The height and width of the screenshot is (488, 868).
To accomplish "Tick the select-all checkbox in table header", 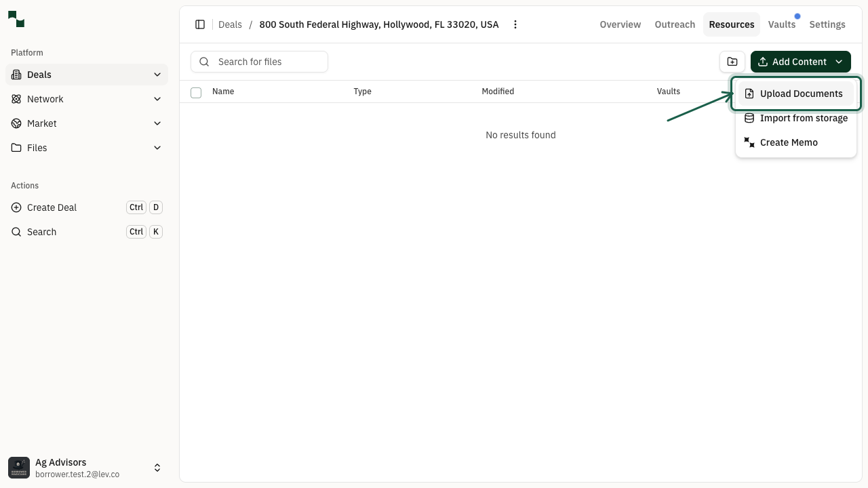I will tap(196, 92).
